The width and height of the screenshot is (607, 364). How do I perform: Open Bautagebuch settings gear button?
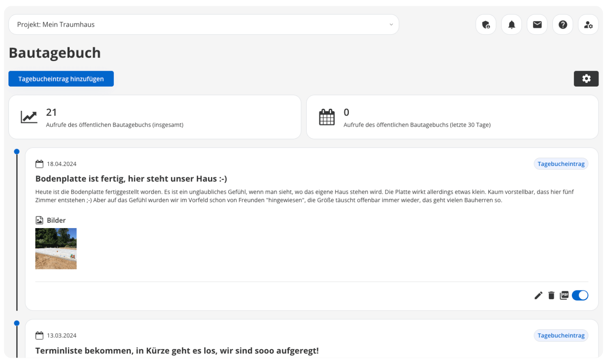[586, 79]
